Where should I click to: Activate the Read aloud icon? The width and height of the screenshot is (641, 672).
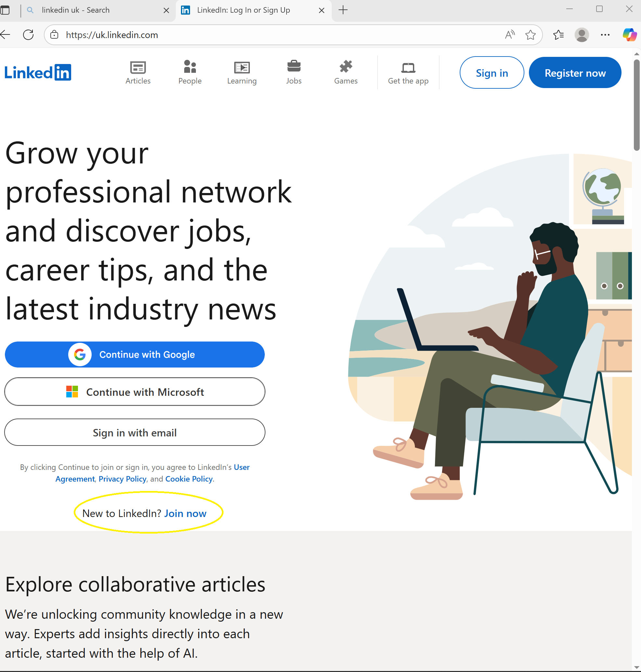coord(509,34)
